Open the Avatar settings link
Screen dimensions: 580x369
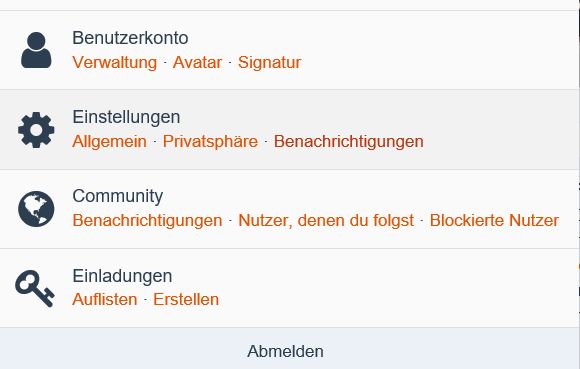(x=197, y=62)
